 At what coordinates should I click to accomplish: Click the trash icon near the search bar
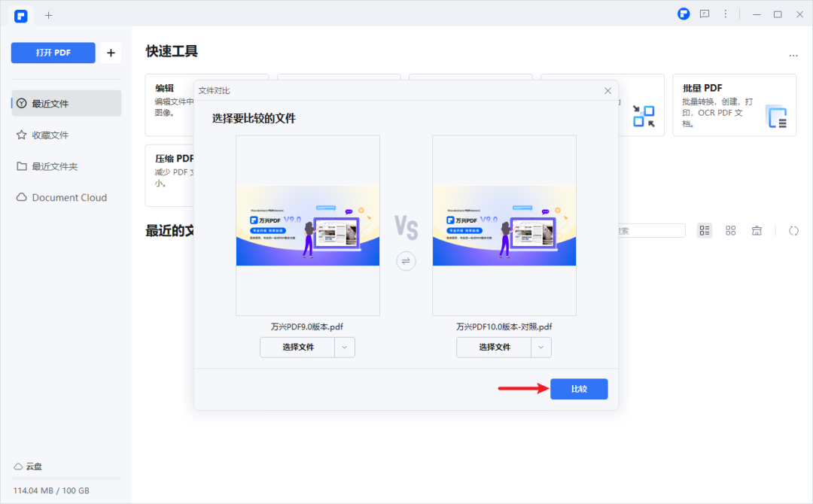tap(757, 230)
